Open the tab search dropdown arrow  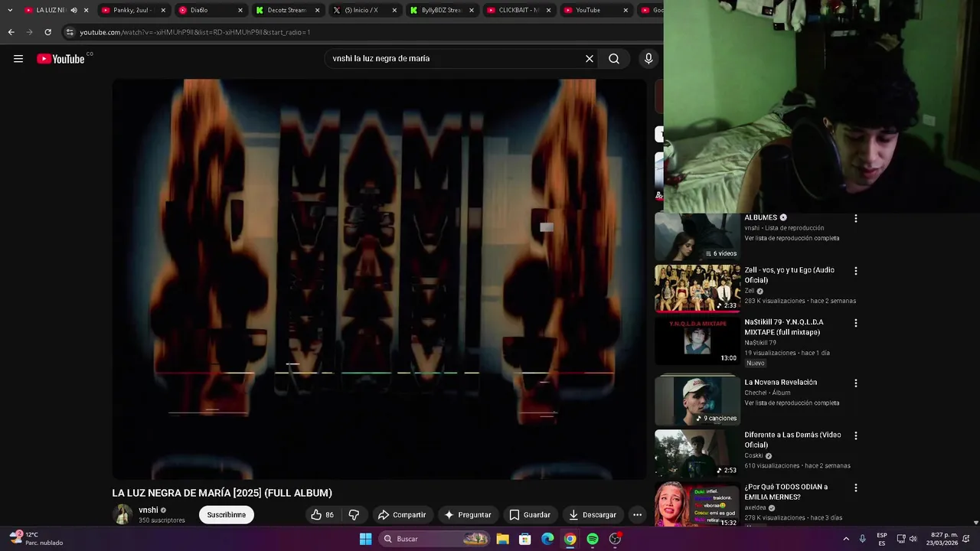tap(10, 10)
